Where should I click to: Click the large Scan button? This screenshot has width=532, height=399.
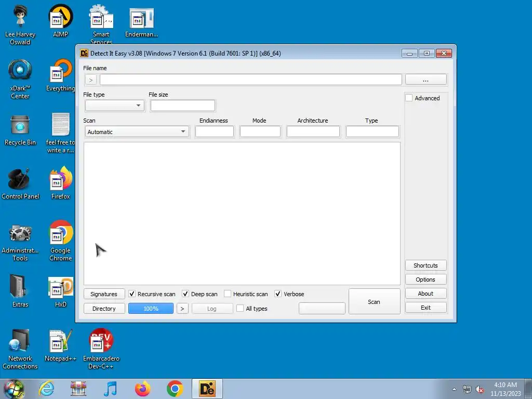374,301
